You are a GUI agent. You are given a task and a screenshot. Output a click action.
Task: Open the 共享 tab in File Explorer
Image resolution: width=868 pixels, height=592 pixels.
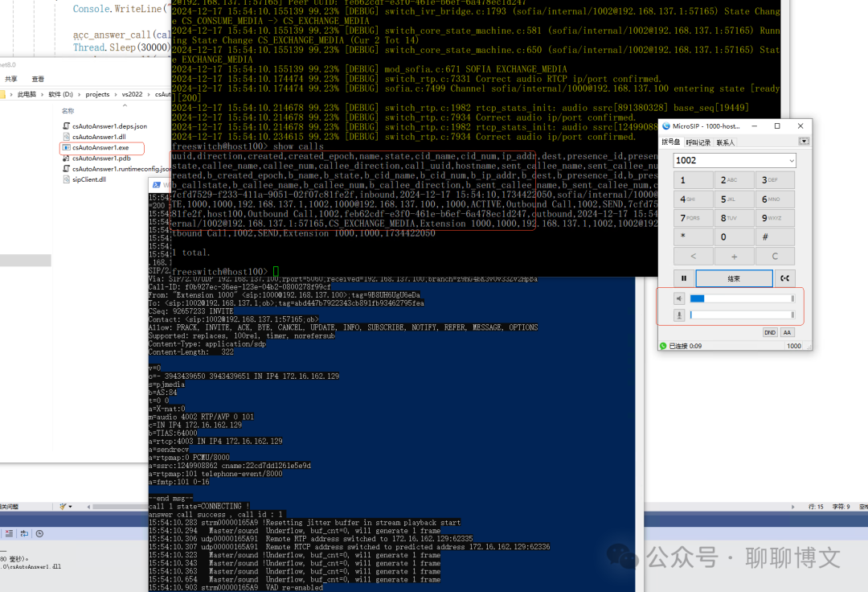[11, 79]
